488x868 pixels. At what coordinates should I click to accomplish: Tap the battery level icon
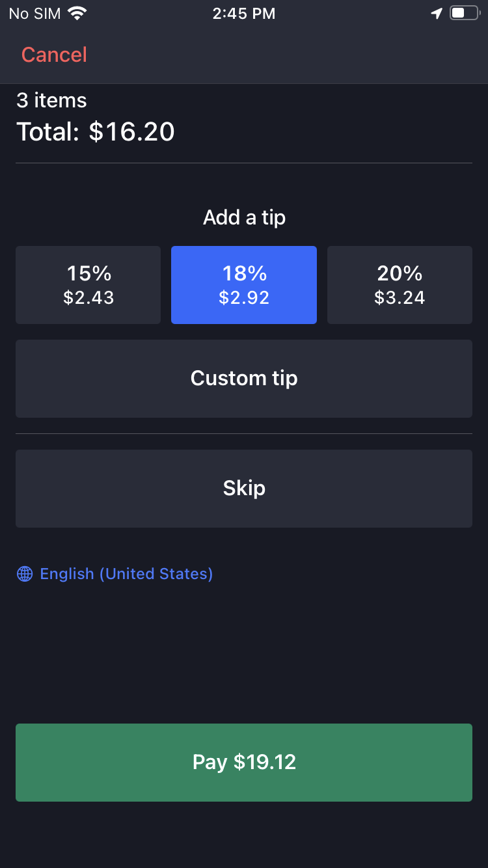(x=463, y=13)
